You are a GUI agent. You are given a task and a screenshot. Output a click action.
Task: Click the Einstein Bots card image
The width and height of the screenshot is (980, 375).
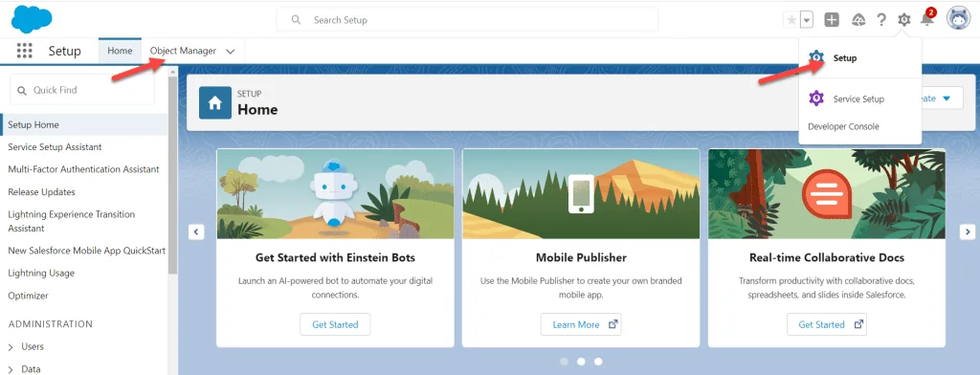click(335, 194)
